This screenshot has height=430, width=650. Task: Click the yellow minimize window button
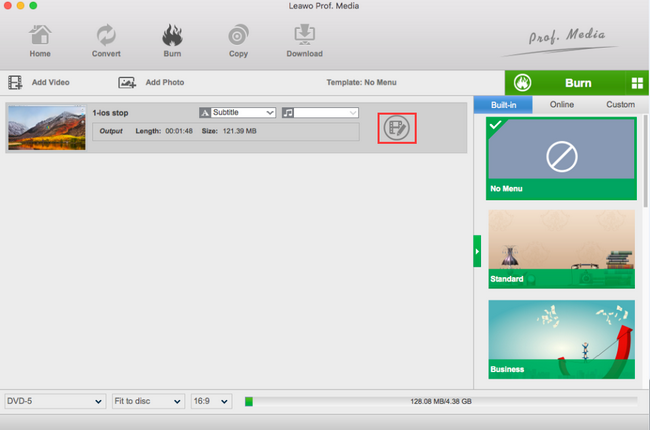[20, 5]
